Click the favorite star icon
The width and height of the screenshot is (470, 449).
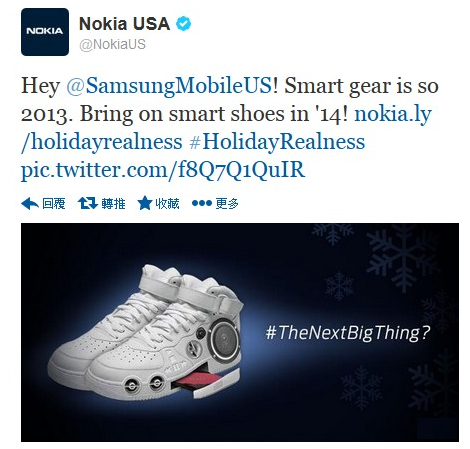[x=145, y=203]
